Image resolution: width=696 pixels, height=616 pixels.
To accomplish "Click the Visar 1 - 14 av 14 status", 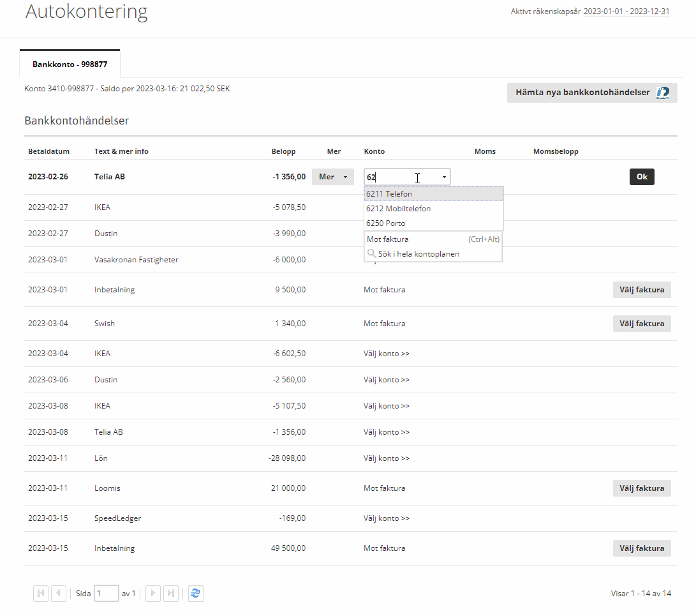I will click(641, 594).
